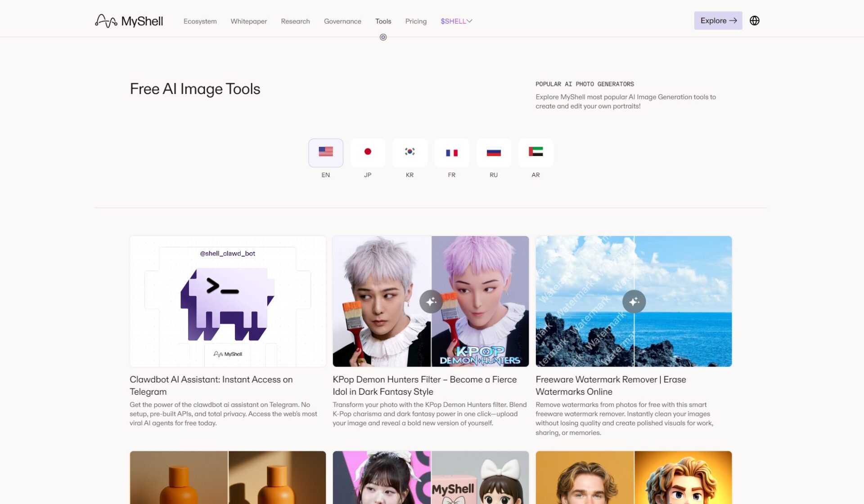The width and height of the screenshot is (864, 504).
Task: Open the Pricing nav item
Action: pyautogui.click(x=415, y=21)
